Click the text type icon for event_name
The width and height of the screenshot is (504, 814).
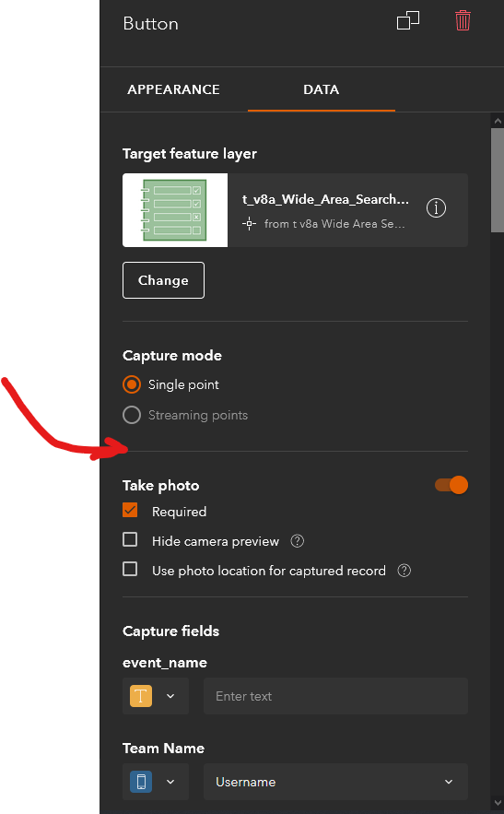point(141,696)
